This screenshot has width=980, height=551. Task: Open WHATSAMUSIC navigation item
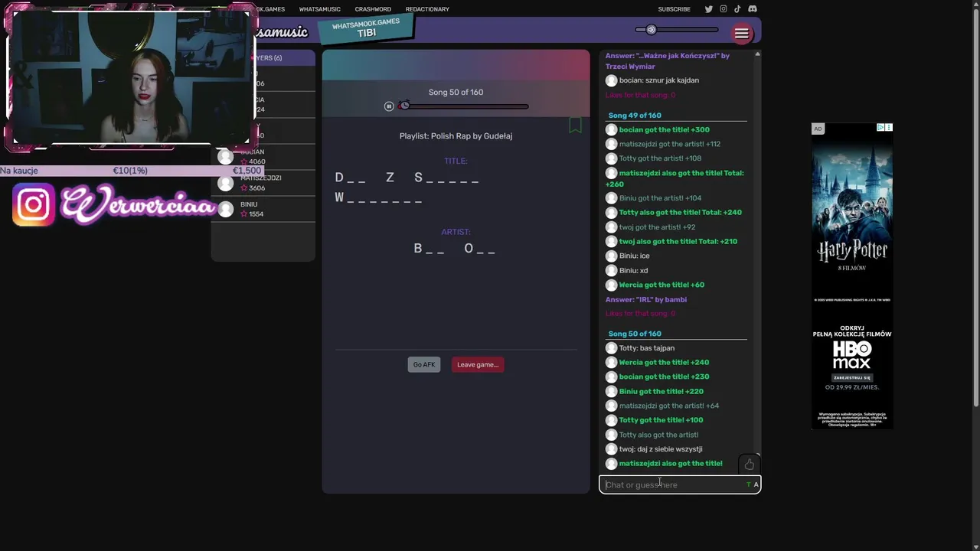coord(320,9)
